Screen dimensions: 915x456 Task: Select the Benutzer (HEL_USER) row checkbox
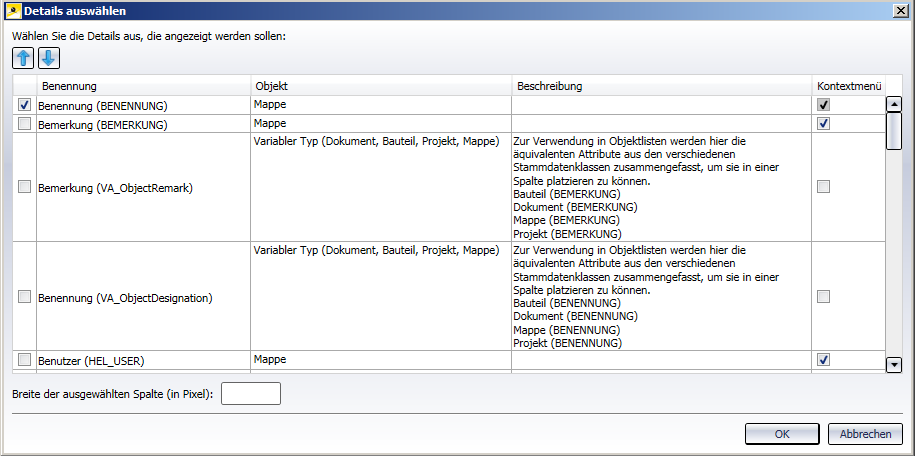pyautogui.click(x=25, y=359)
